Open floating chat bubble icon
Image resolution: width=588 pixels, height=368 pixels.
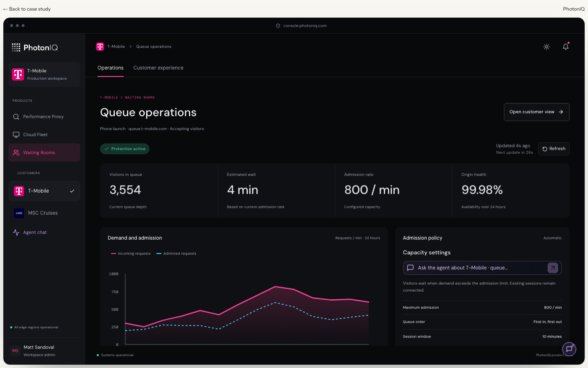(569, 349)
